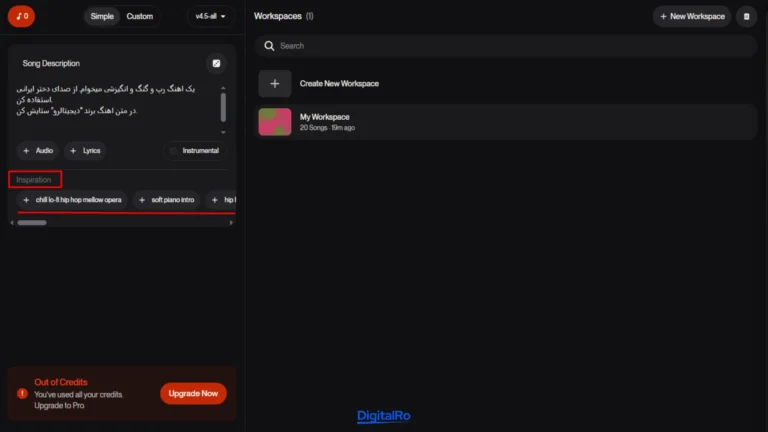Click the music note credits icon
The height and width of the screenshot is (432, 768).
click(x=21, y=16)
